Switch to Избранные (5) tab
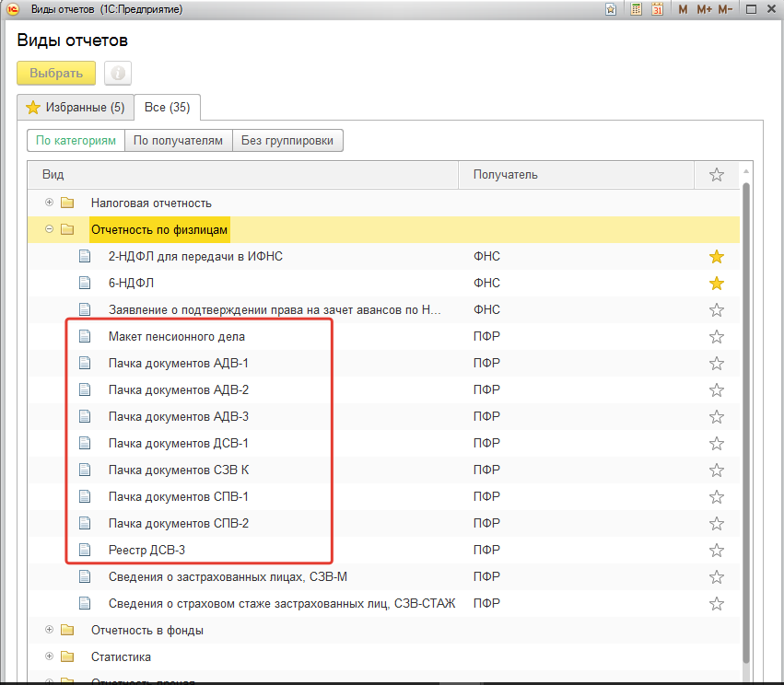Screen dimensions: 784x685 click(x=76, y=108)
